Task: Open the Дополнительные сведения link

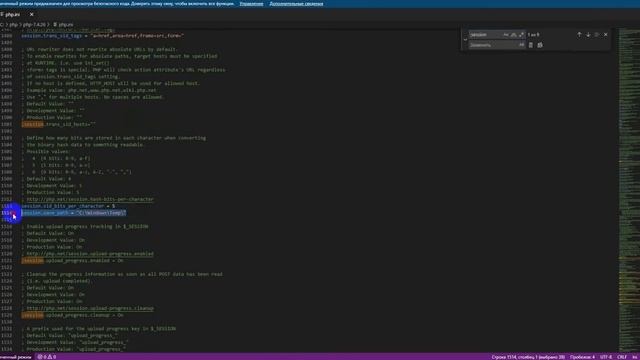Action: (296, 4)
